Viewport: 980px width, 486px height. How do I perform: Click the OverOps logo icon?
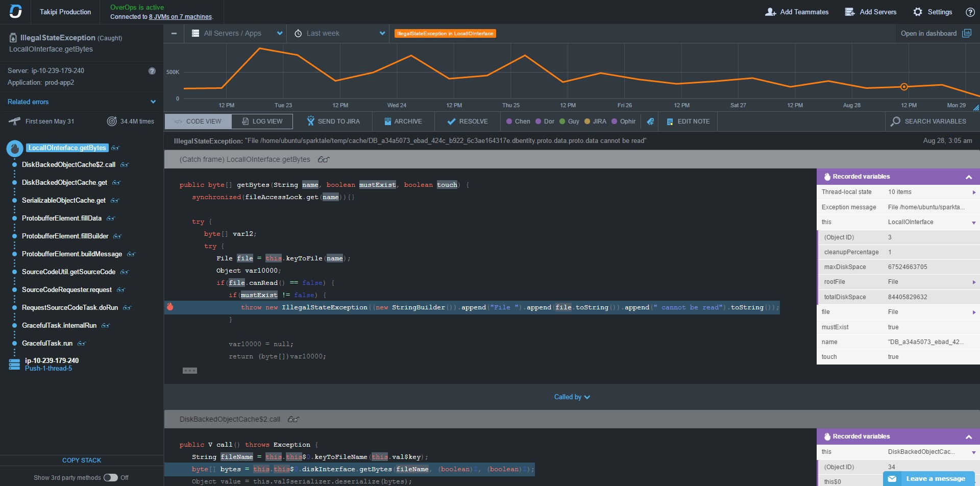click(x=15, y=11)
